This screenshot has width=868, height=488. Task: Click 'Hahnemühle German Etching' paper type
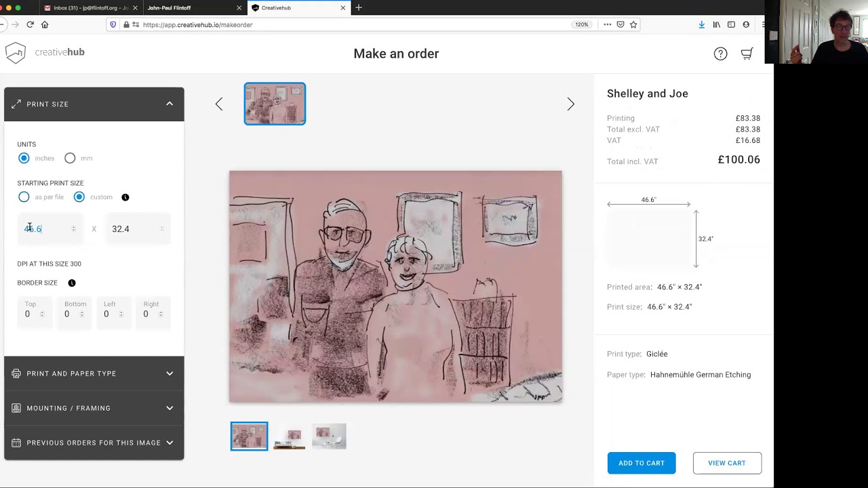tap(701, 375)
